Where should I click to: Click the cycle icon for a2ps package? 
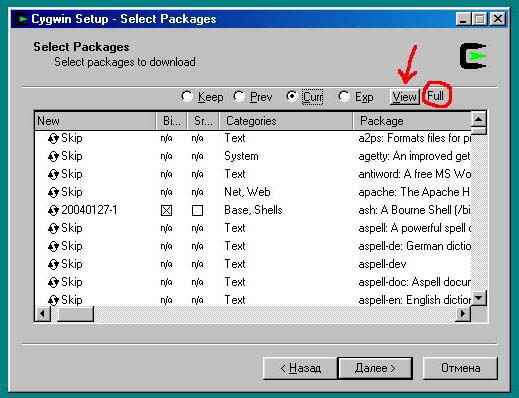coord(53,138)
